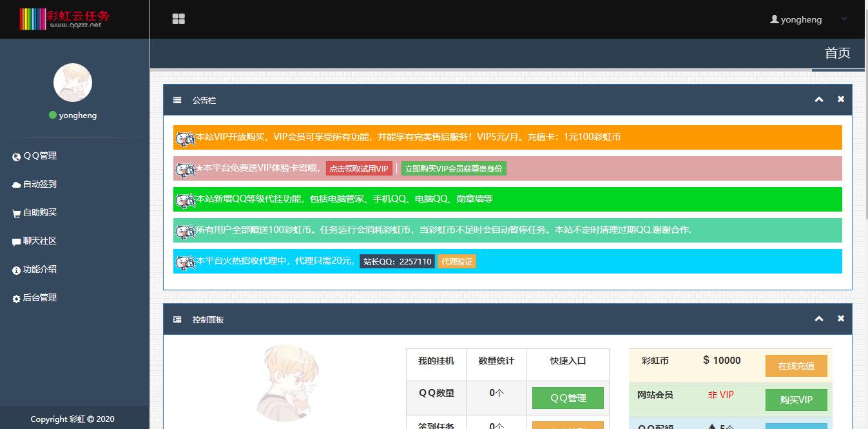Open the yongheng user dropdown menu
Screen dimensions: 868x429
[x=808, y=19]
